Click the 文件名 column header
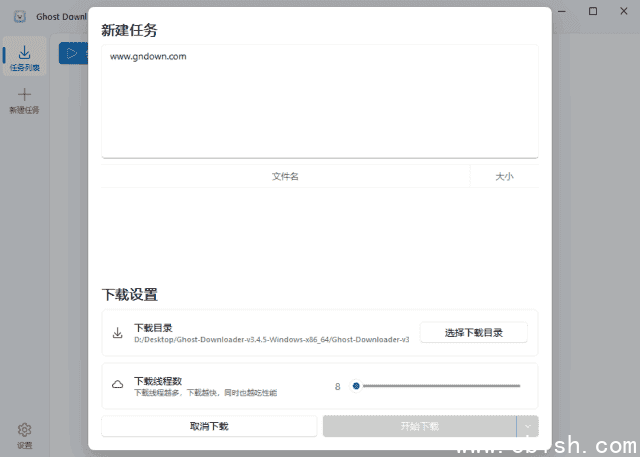640x457 pixels. click(x=285, y=177)
